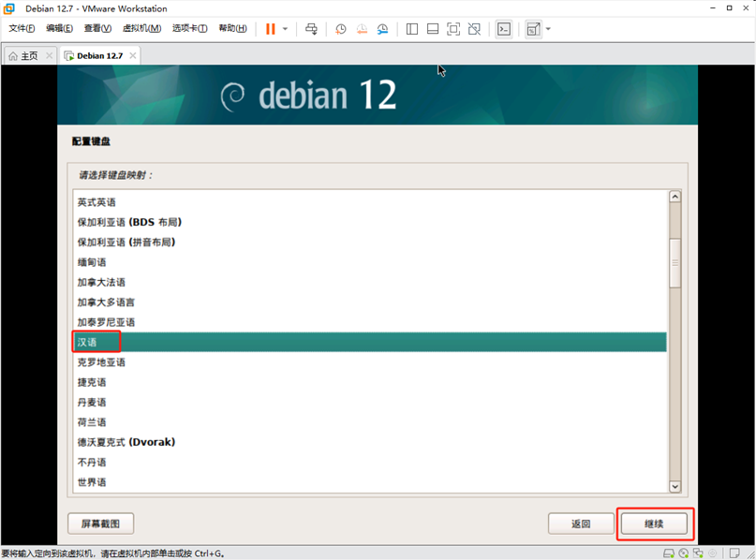756x560 pixels.
Task: Send Ctrl+Alt+Del to the virtual machine
Action: point(311,29)
